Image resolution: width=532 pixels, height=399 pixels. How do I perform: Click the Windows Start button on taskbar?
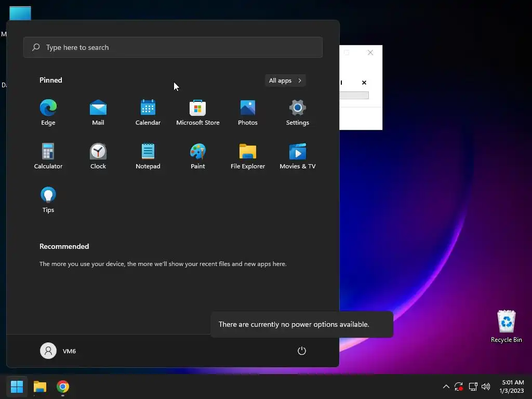point(17,387)
